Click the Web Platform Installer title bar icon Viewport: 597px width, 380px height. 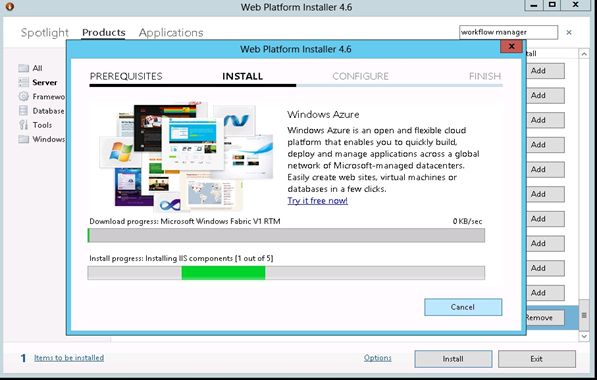coord(10,6)
